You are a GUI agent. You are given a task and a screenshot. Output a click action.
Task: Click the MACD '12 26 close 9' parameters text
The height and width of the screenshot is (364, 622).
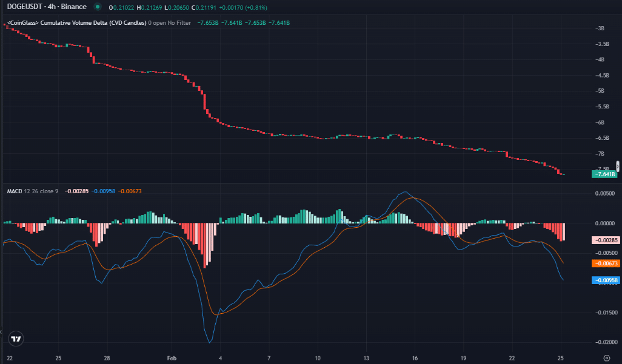coord(41,191)
